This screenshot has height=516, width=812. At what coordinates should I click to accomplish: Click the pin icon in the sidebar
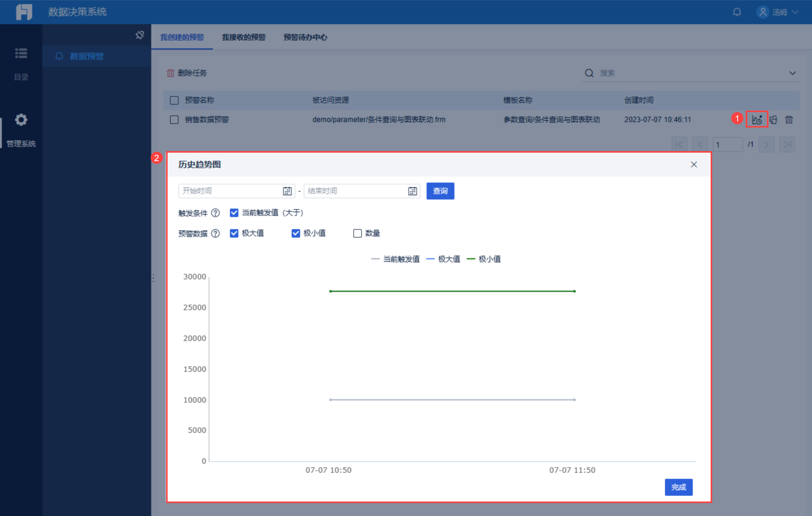point(139,35)
